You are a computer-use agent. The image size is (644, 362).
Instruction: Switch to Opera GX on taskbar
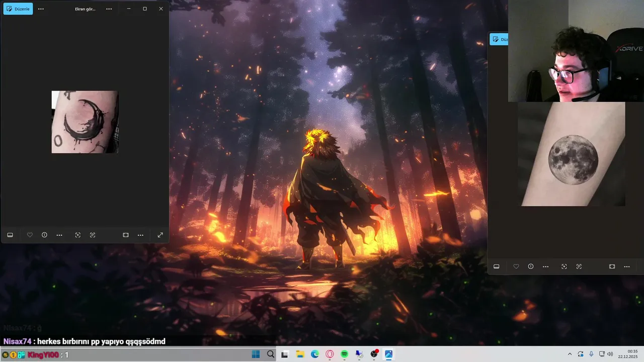[330, 354]
